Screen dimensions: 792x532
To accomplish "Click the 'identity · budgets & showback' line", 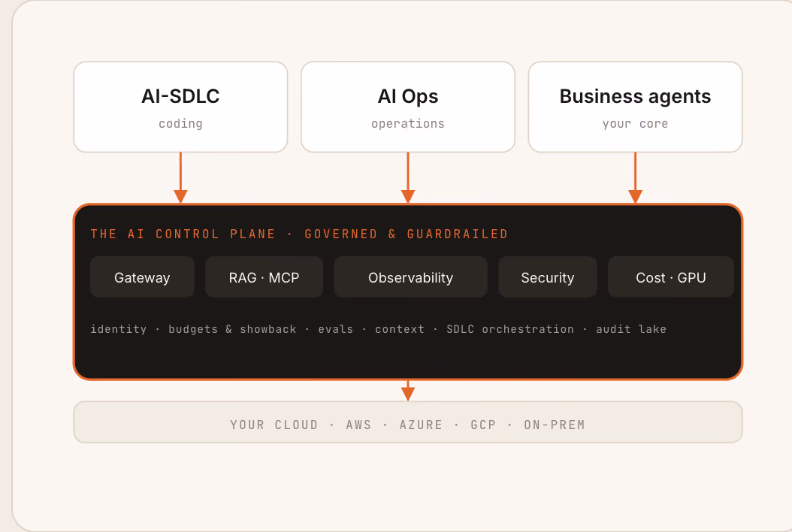I will 378,329.
